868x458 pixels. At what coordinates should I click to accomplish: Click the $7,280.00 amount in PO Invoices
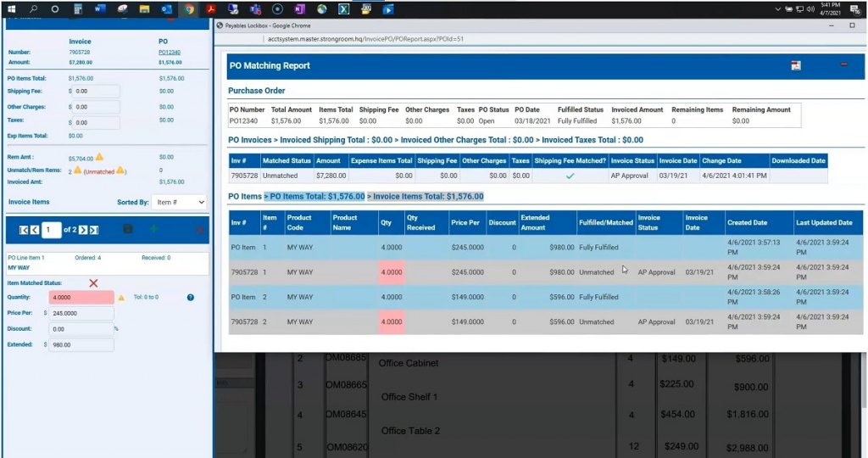pyautogui.click(x=331, y=176)
